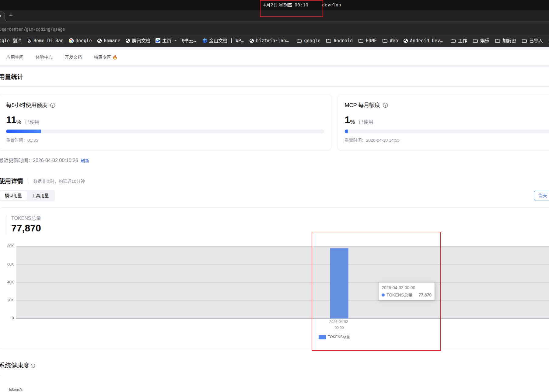Image resolution: width=549 pixels, height=392 pixels.
Task: Click 刷新 link to refresh usage
Action: click(x=85, y=161)
